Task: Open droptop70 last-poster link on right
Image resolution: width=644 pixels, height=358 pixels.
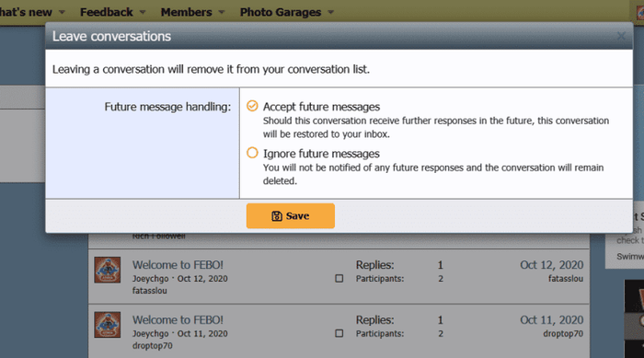Action: click(x=563, y=334)
